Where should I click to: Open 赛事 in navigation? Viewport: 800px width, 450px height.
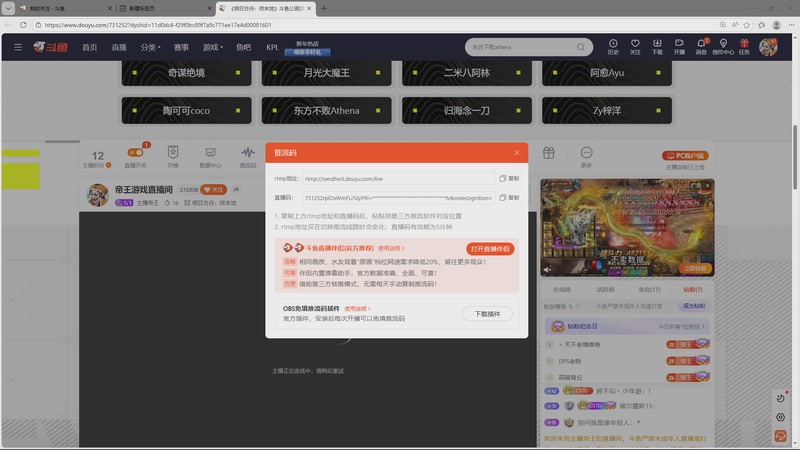click(x=181, y=47)
